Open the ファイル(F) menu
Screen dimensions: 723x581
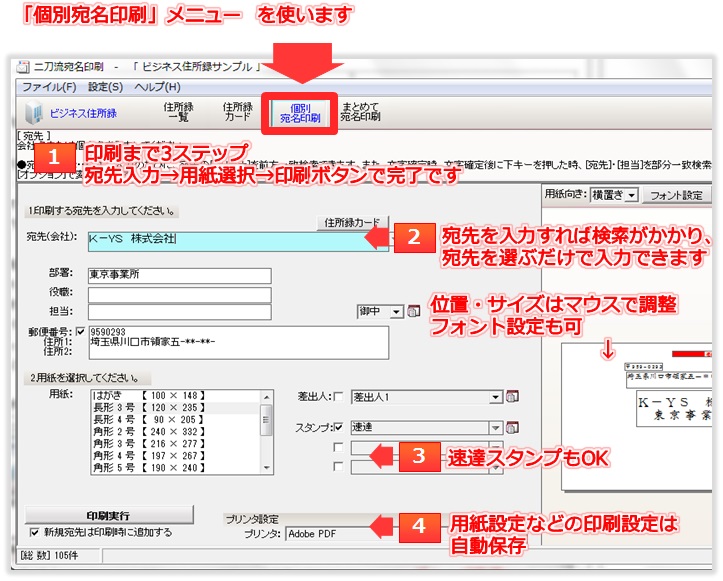click(49, 88)
